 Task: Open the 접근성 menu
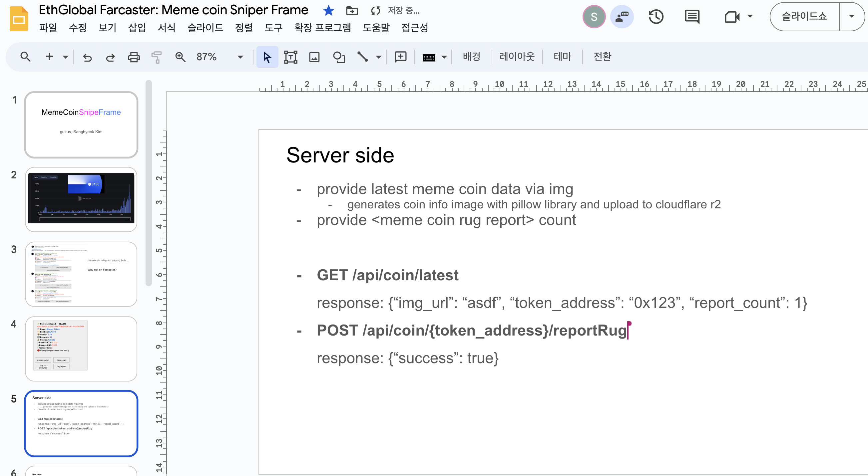415,28
